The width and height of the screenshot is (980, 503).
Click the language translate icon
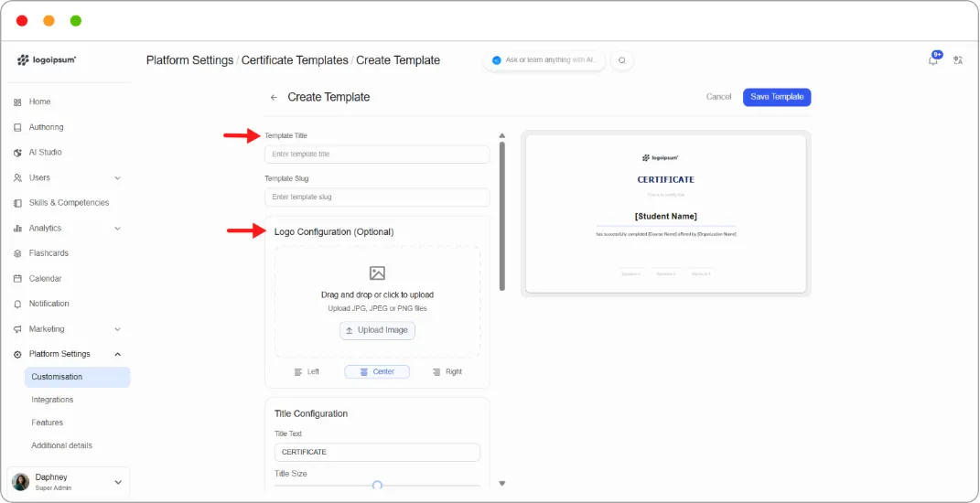pyautogui.click(x=957, y=60)
